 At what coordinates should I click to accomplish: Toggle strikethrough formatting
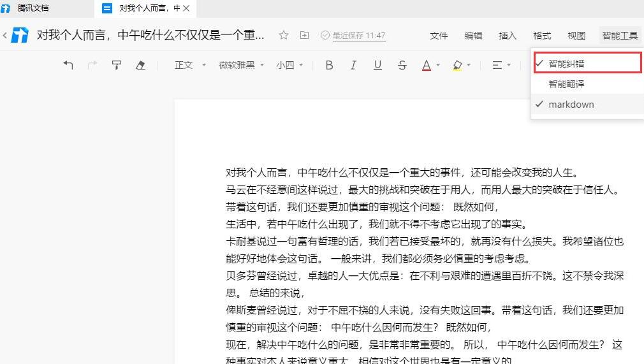[x=402, y=65]
